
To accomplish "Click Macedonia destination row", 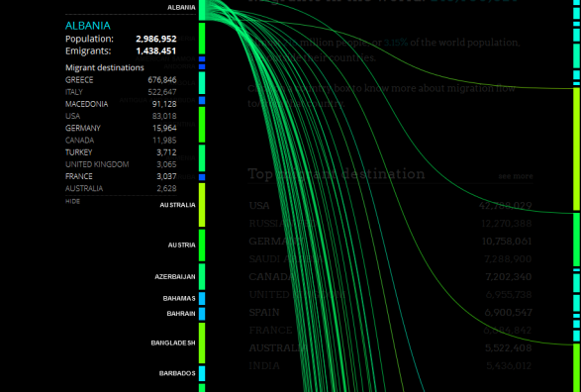I will (x=121, y=104).
